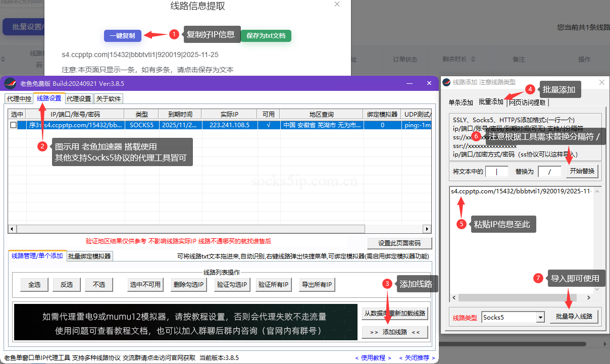Screen dimensions: 610x364
Task: Click the 老鱼免费版 app logo icon
Action: point(11,83)
